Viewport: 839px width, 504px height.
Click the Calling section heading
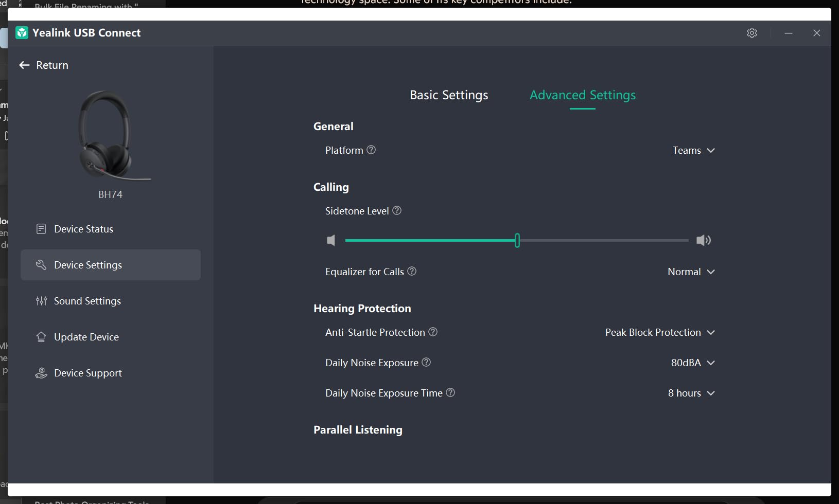(x=331, y=187)
